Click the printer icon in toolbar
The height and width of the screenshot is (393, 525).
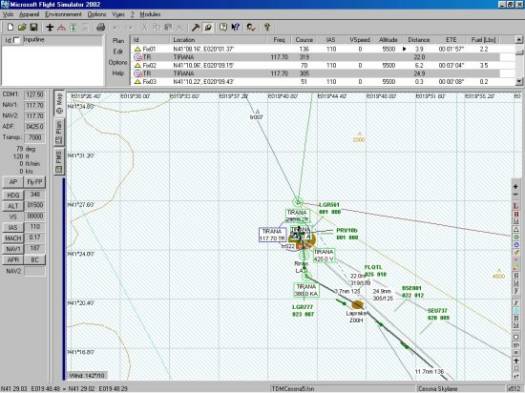[100, 27]
